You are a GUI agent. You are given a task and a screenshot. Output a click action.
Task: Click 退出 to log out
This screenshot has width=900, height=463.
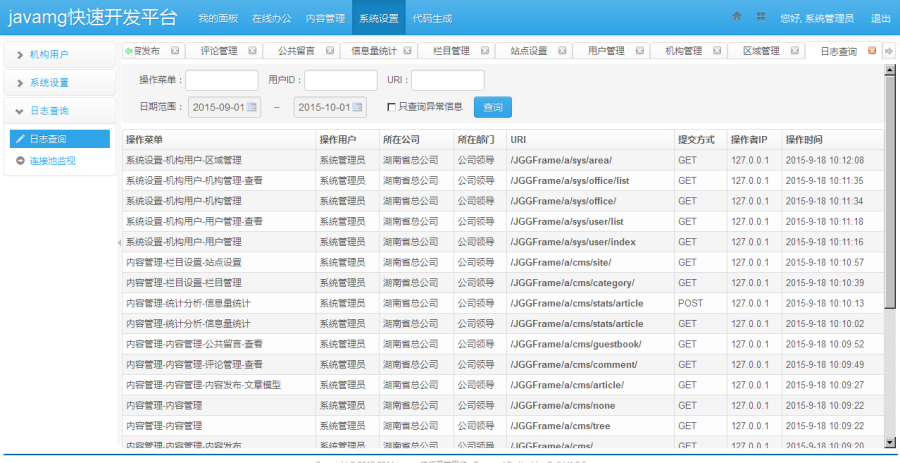tap(880, 18)
